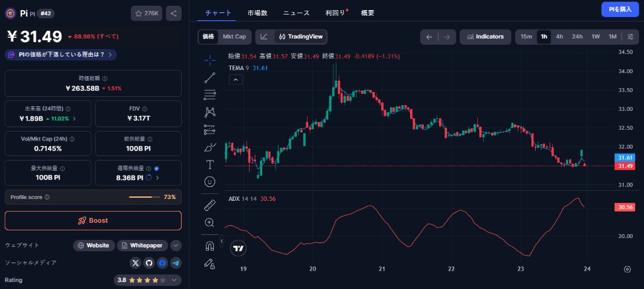Expand more website links chevron
This screenshot has height=289, width=644.
(x=176, y=246)
